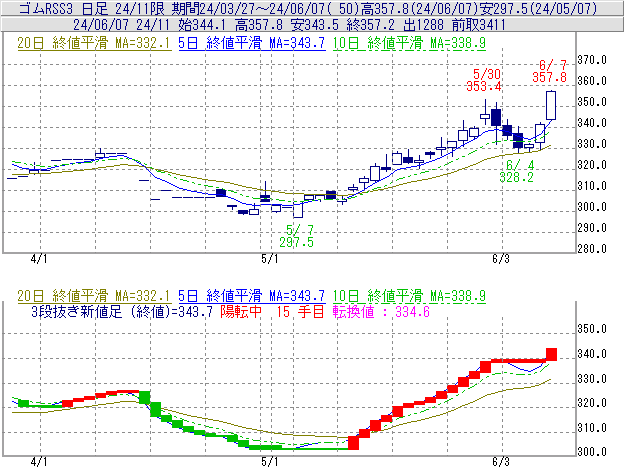Click the '280.0' price axis label
The image size is (624, 475).
592,249
